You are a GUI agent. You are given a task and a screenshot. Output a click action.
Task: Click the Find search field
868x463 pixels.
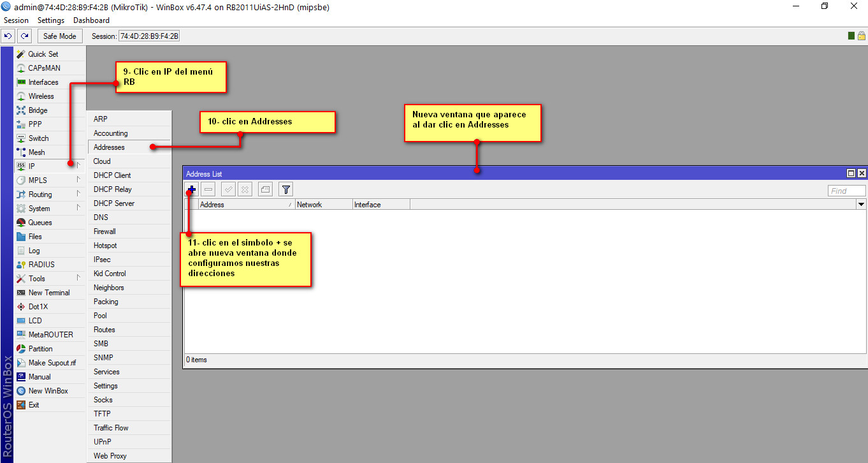846,191
